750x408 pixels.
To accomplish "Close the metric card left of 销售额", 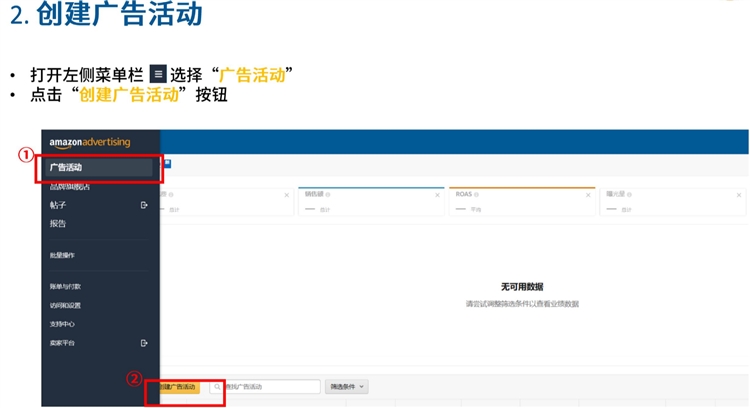I will [287, 195].
